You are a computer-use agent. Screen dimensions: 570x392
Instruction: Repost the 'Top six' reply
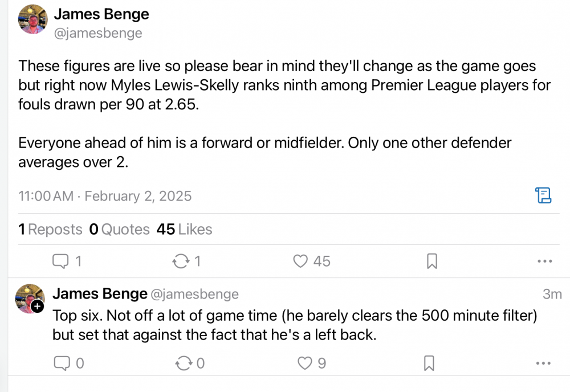pyautogui.click(x=184, y=363)
